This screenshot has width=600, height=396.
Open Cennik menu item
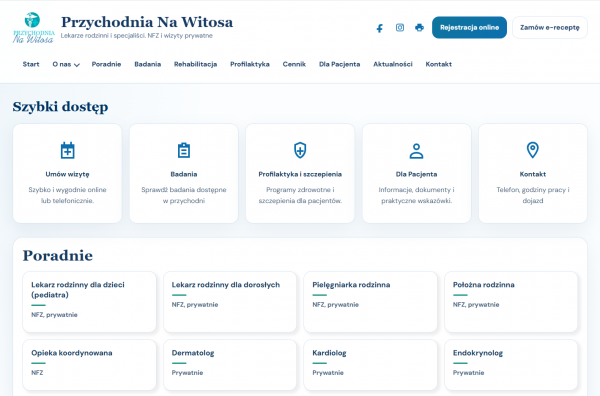294,64
